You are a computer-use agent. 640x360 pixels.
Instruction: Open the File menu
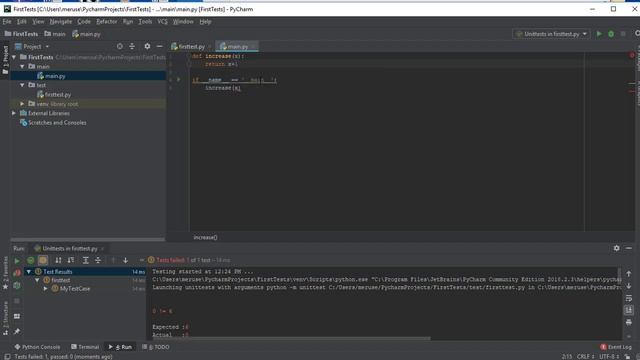click(x=7, y=22)
